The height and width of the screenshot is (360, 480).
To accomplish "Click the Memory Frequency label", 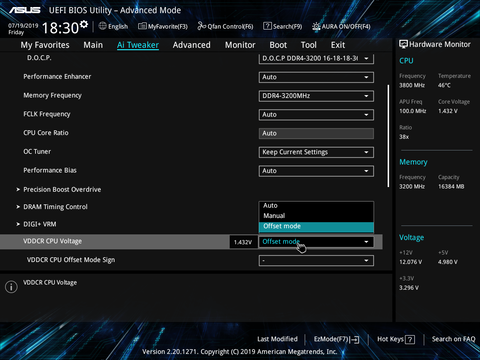I will [x=52, y=96].
